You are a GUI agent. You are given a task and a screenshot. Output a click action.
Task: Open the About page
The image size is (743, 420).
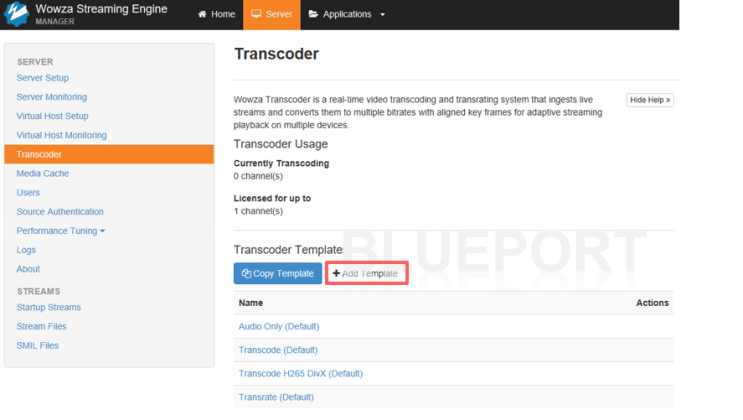point(28,269)
